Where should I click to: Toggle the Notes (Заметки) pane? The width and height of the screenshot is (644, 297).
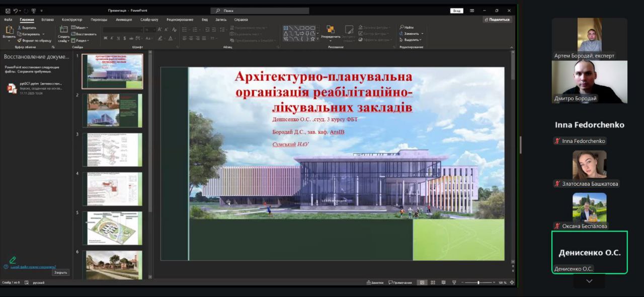[x=375, y=282]
